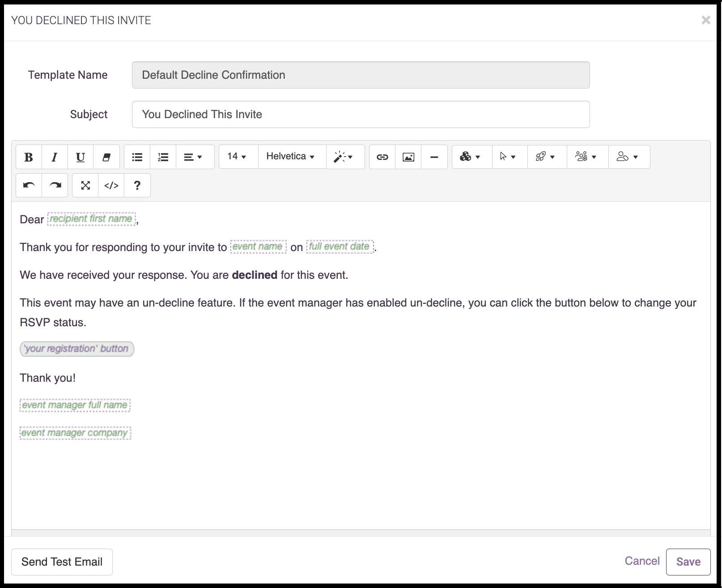Viewport: 722px width, 588px height.
Task: Redo the last edit
Action: click(55, 185)
